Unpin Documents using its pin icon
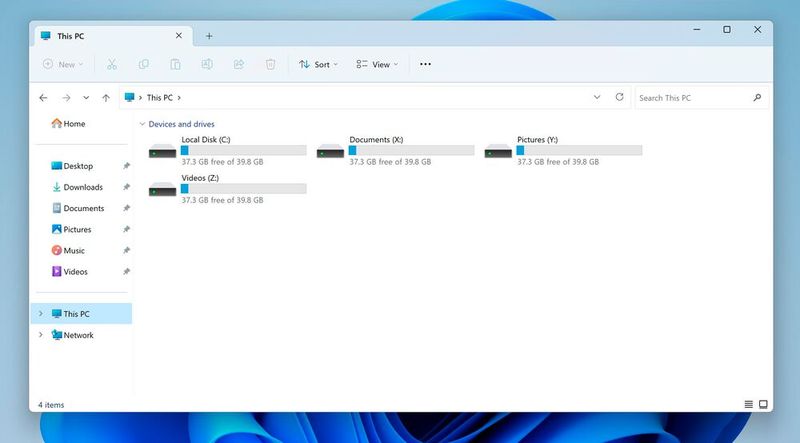The height and width of the screenshot is (443, 800). tap(127, 208)
